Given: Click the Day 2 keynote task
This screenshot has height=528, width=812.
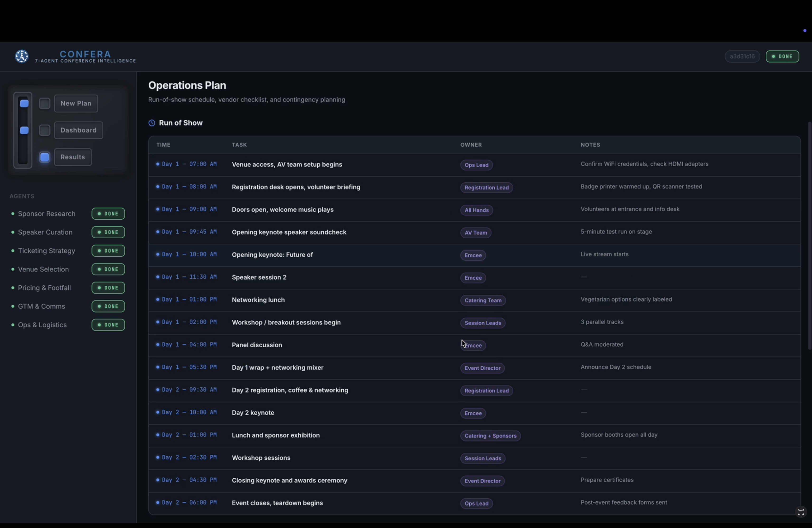Looking at the screenshot, I should pyautogui.click(x=253, y=413).
